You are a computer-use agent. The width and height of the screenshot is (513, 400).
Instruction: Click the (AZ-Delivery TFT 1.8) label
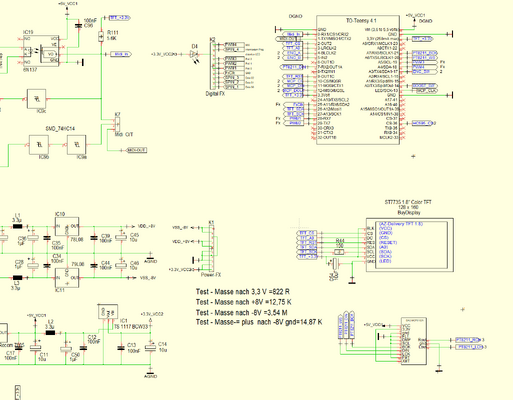(401, 224)
